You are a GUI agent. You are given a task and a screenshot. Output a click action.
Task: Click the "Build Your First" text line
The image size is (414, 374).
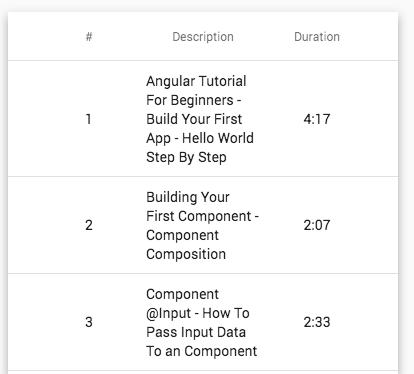click(x=194, y=119)
